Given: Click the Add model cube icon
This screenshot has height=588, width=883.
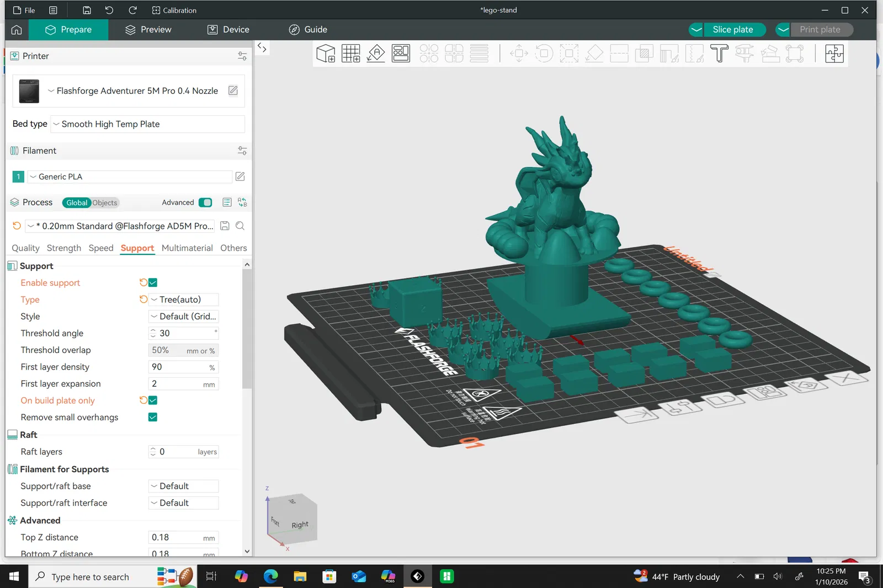Looking at the screenshot, I should coord(326,54).
